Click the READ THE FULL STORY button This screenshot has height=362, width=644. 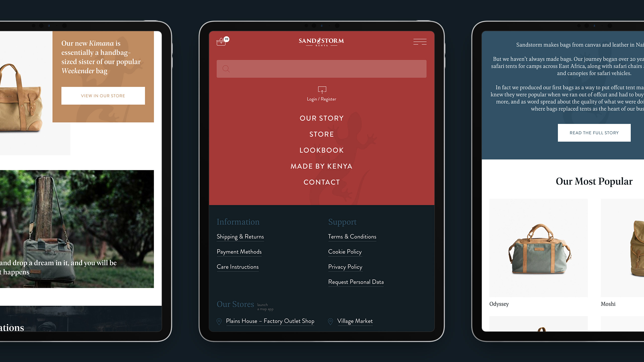click(594, 132)
